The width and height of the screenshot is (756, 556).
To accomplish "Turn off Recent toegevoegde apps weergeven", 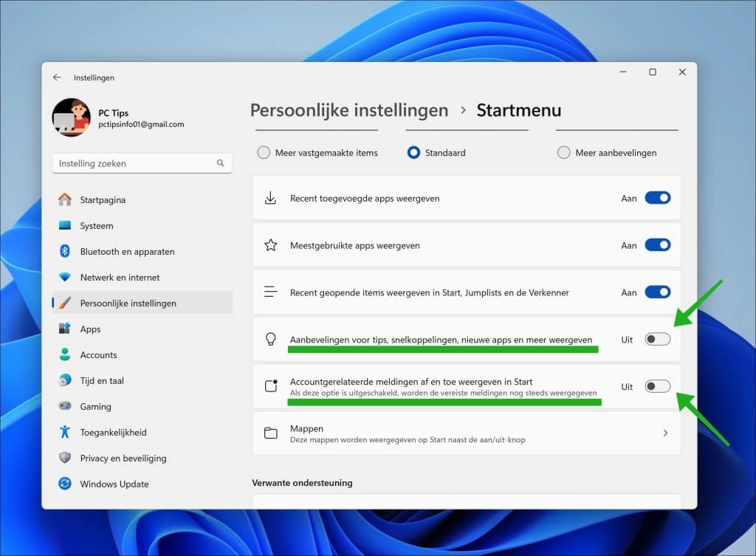I will tap(658, 198).
